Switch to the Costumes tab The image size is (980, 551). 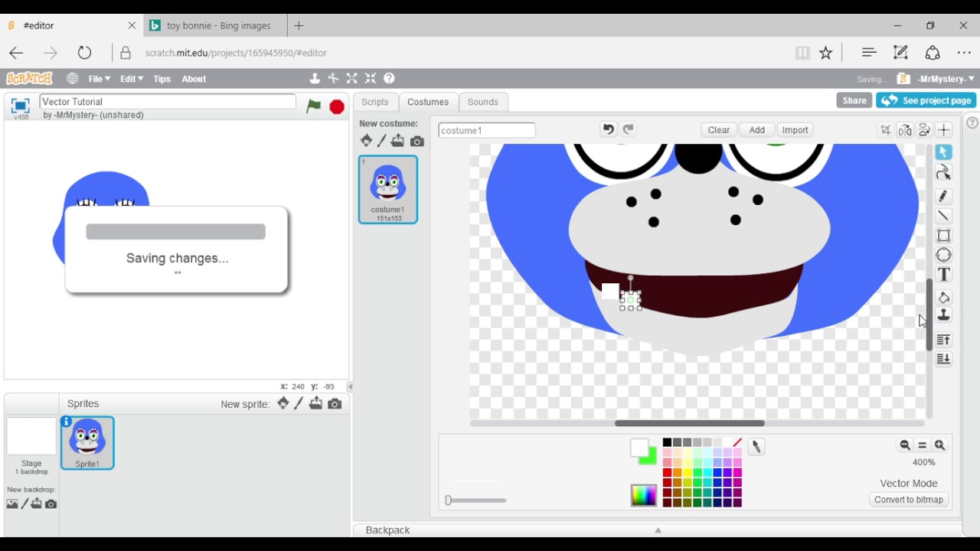pyautogui.click(x=428, y=102)
